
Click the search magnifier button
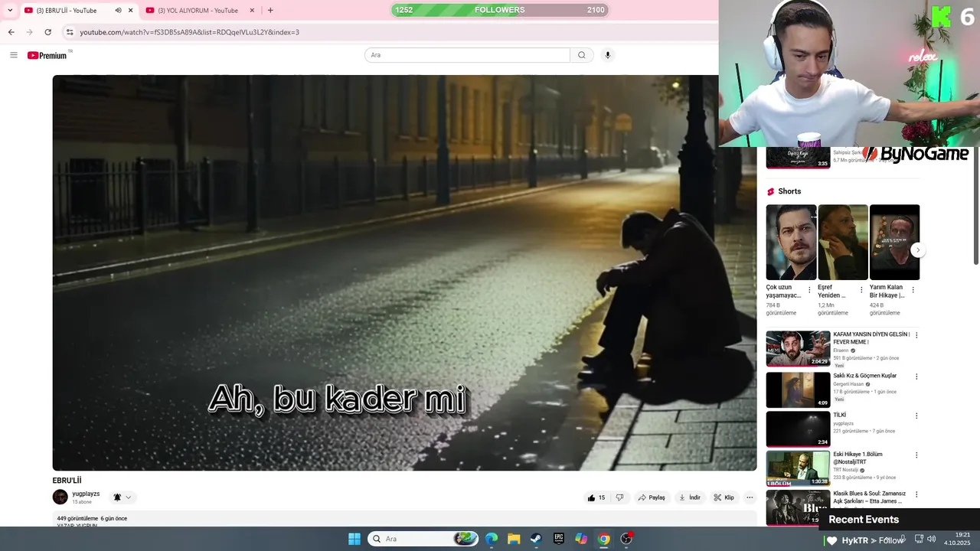click(582, 55)
